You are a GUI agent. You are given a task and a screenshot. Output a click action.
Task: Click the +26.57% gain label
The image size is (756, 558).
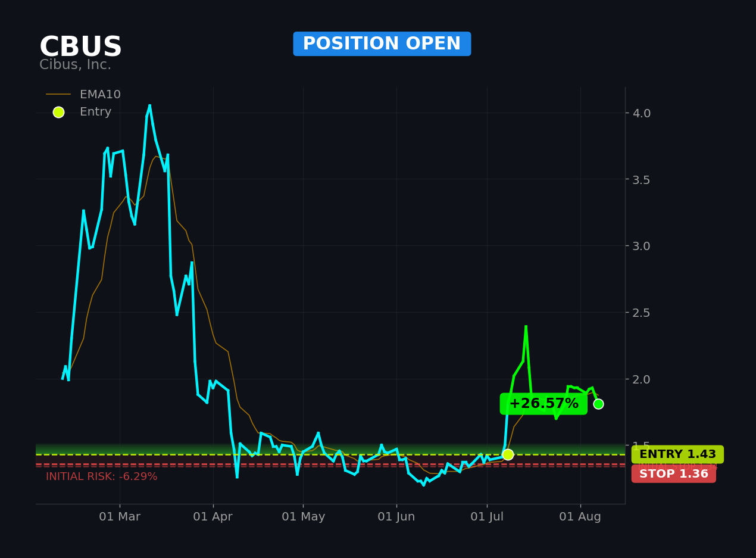pyautogui.click(x=543, y=404)
